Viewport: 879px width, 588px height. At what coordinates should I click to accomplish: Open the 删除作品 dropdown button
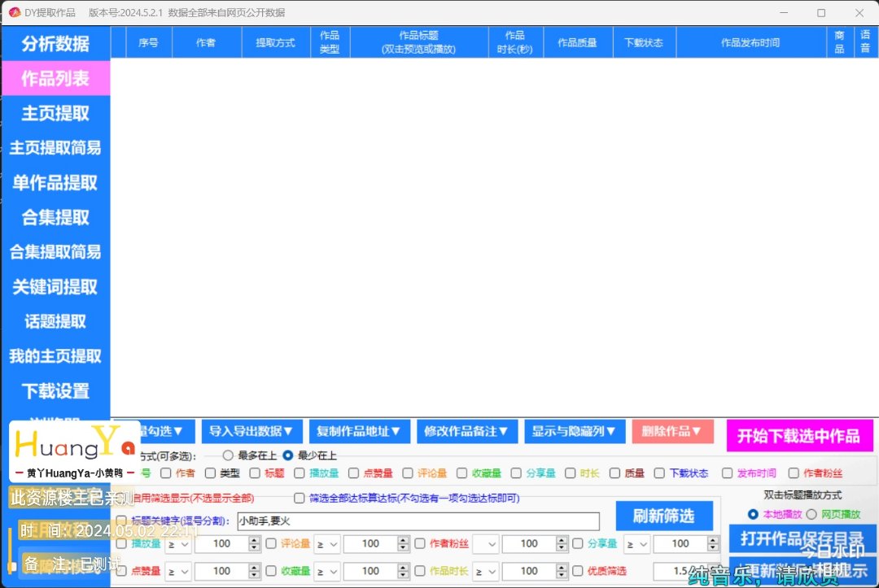point(672,432)
